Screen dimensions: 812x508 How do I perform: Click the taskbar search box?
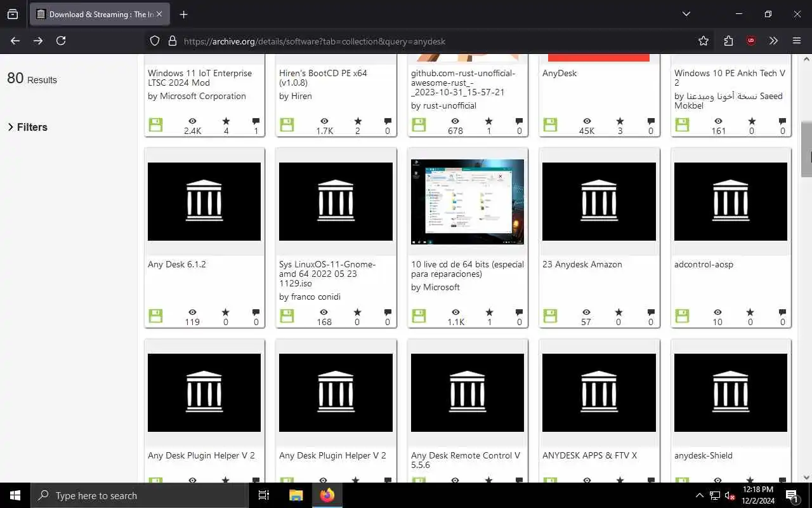140,495
